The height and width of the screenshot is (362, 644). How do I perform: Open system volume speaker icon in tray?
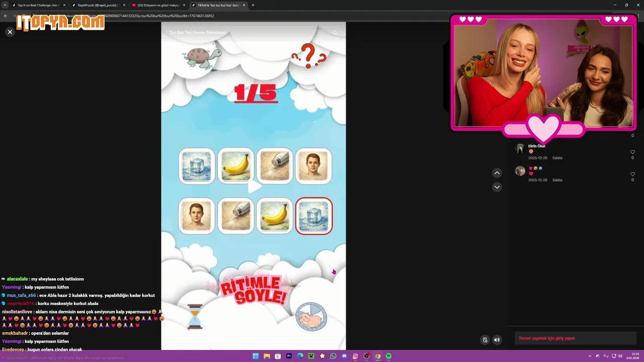point(620,356)
